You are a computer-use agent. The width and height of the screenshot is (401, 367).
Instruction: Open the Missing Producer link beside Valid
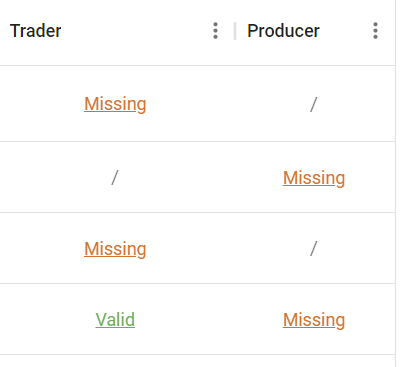pos(314,320)
